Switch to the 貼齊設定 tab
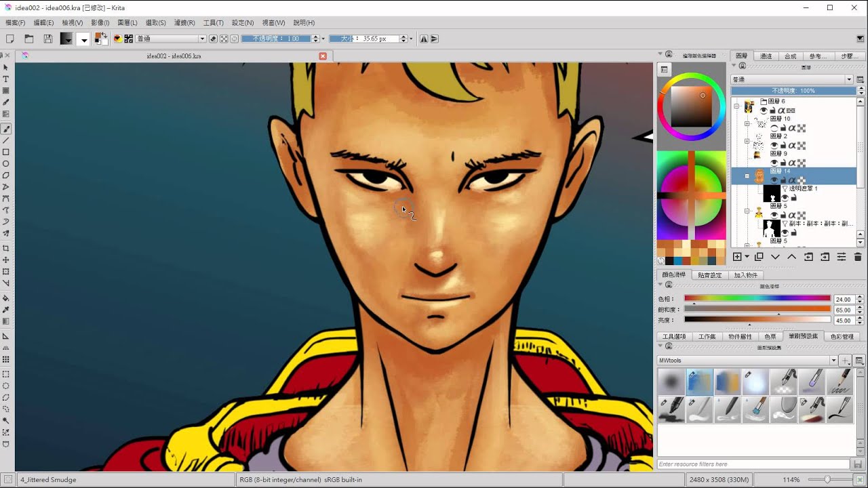This screenshot has height=488, width=868. 709,275
